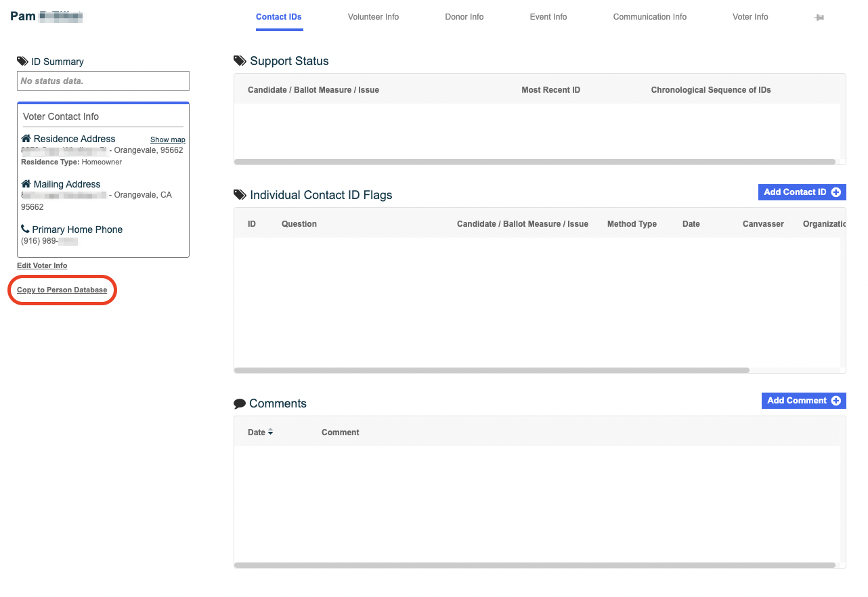
Task: Click the Add Contact ID button
Action: (x=802, y=192)
